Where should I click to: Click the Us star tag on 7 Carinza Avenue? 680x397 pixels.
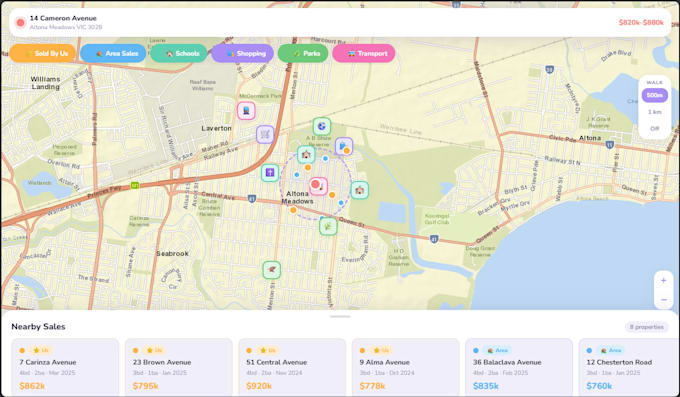click(x=40, y=350)
